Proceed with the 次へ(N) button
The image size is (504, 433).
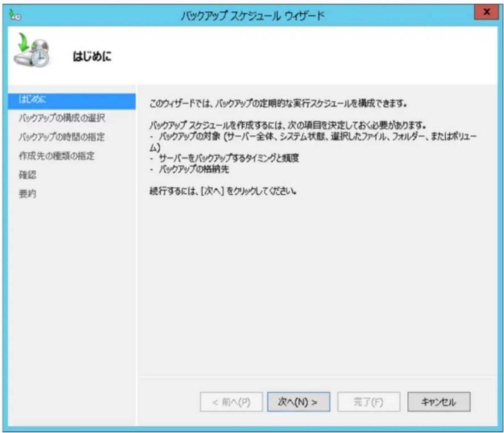pos(299,402)
